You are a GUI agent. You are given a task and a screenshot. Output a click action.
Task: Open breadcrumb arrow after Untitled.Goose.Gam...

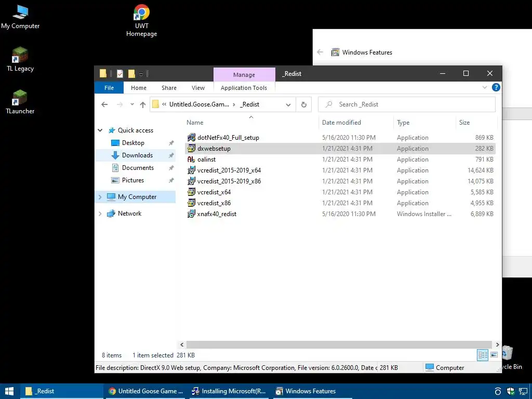tap(234, 104)
